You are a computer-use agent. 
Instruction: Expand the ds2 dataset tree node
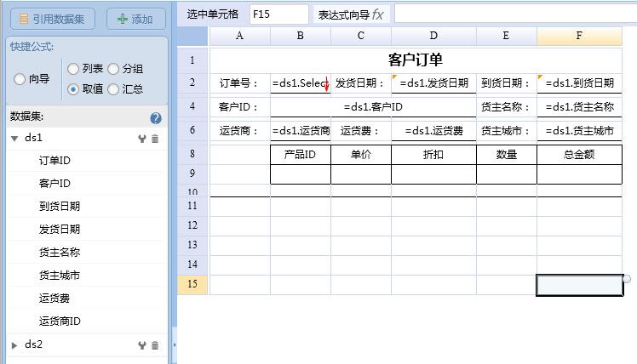tap(14, 344)
